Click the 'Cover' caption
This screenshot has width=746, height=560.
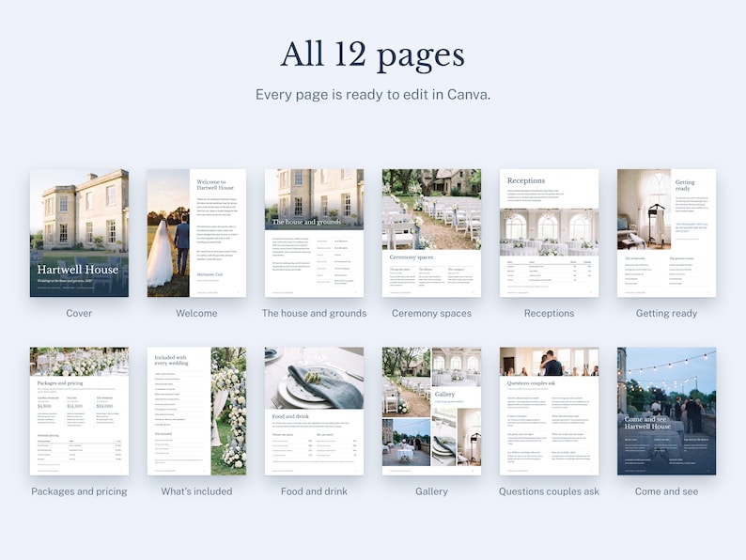point(79,313)
